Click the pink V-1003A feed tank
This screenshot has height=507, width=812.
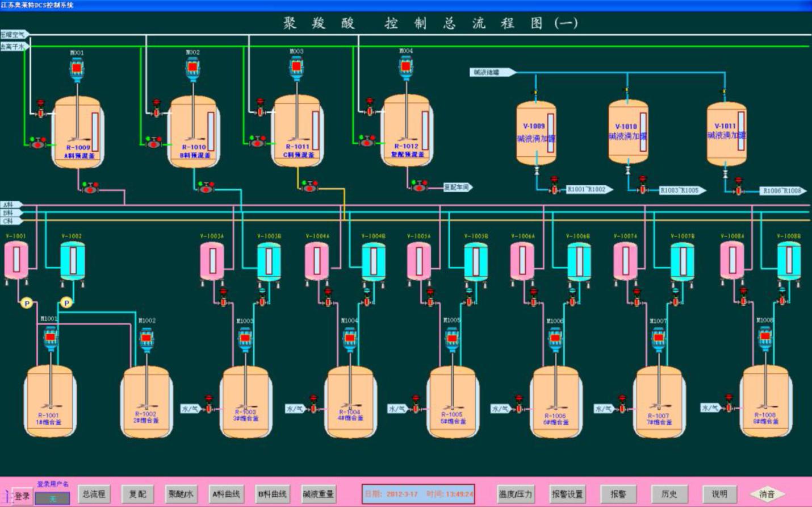[x=212, y=261]
